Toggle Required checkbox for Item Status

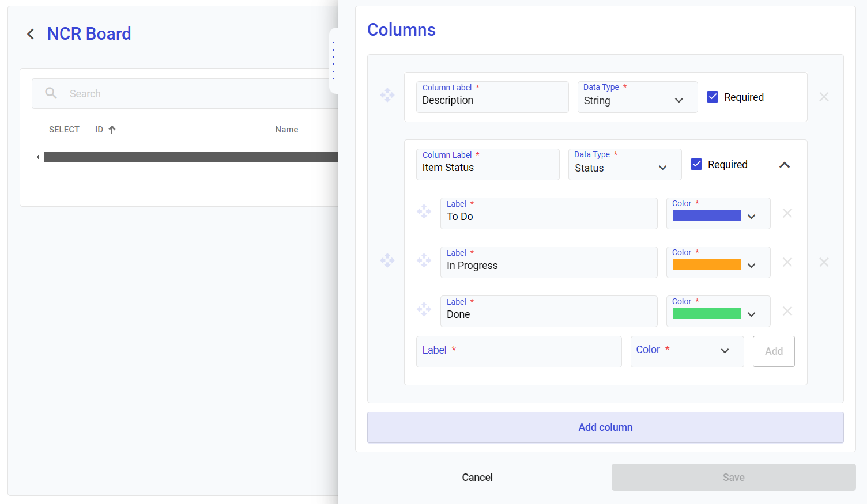(696, 164)
